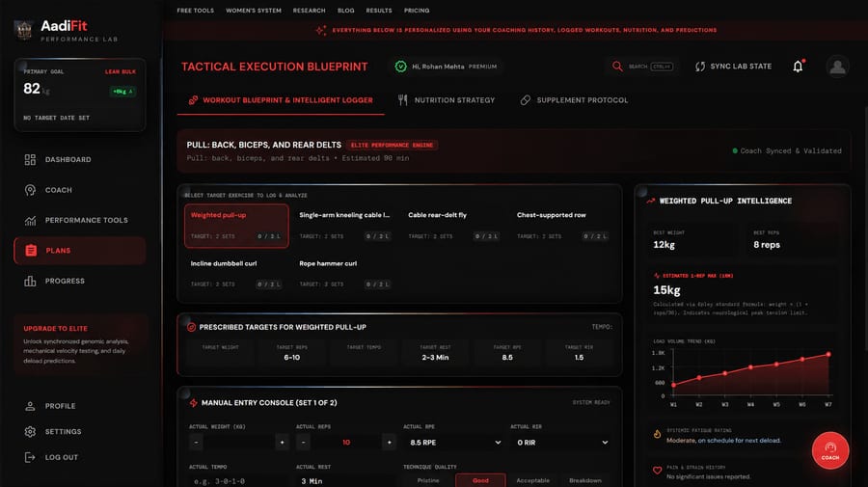Click the Sync Lab State refresh icon
Image resolution: width=868 pixels, height=487 pixels.
(x=700, y=67)
